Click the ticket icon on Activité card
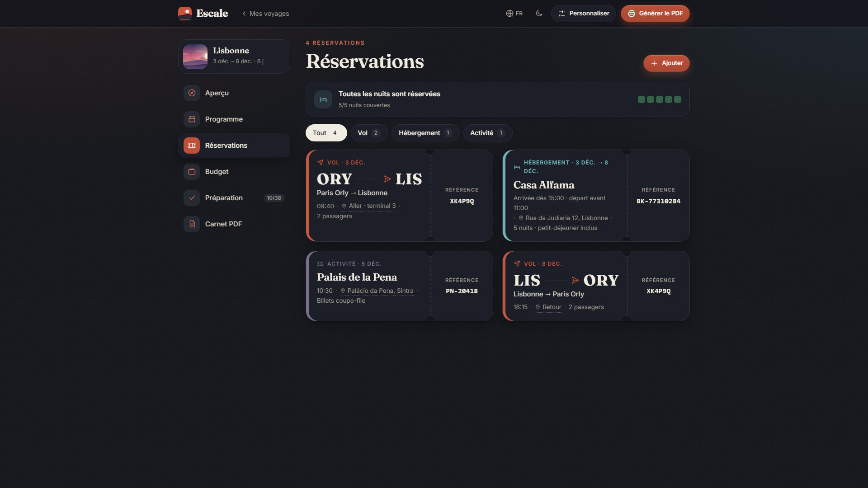868x488 pixels. click(320, 263)
